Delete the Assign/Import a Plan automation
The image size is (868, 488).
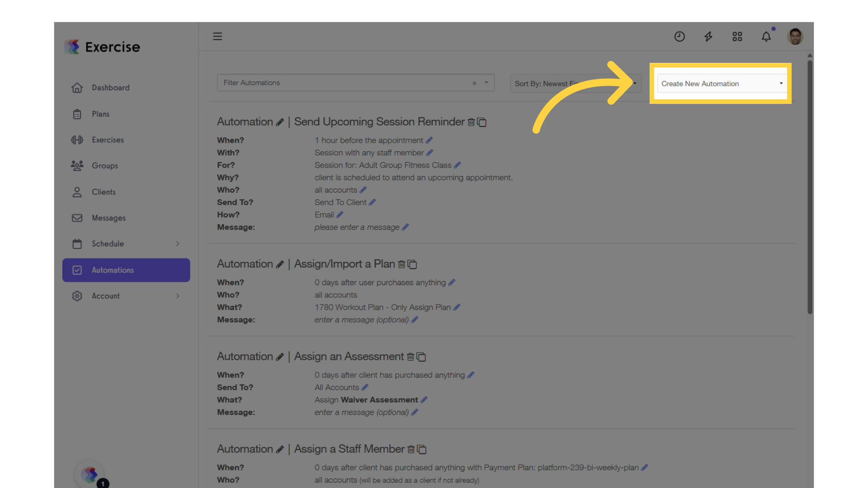(401, 264)
